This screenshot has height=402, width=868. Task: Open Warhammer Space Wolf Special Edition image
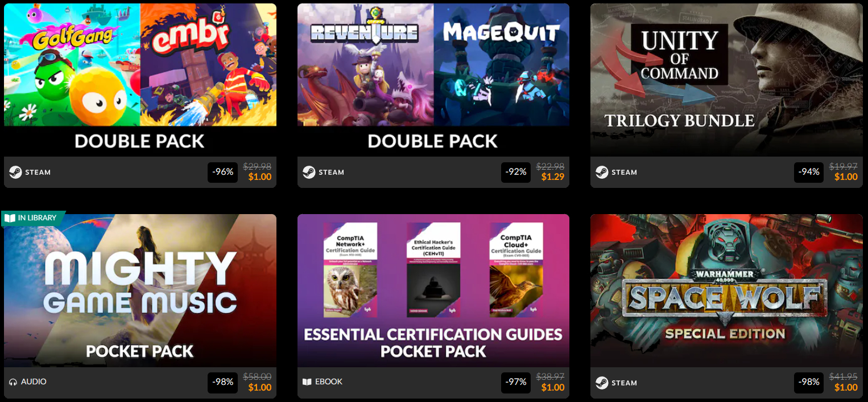click(726, 290)
